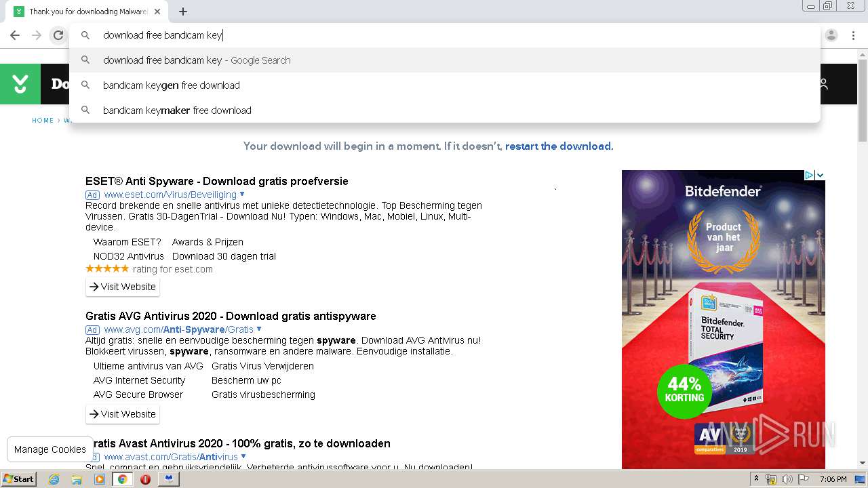Click Visit Website button under ESET ad
Screen dimensions: 868x488
[123, 287]
